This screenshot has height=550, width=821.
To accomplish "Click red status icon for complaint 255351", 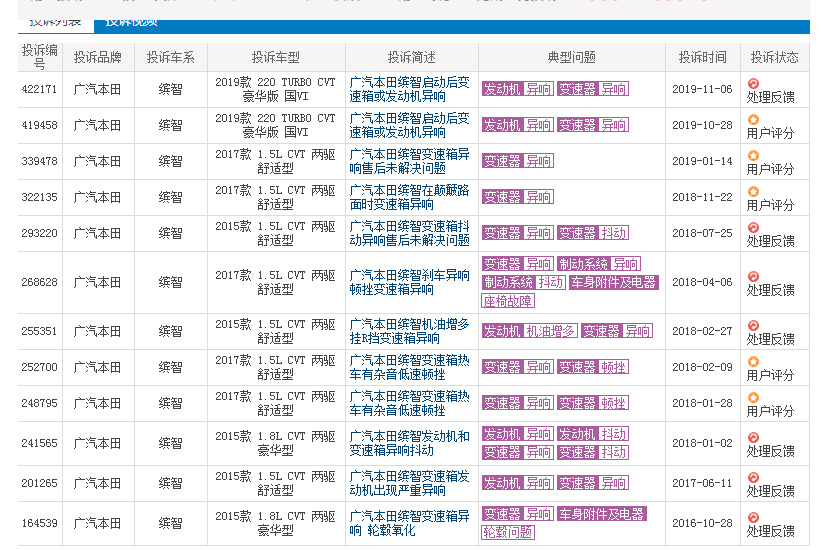I will pos(753,325).
